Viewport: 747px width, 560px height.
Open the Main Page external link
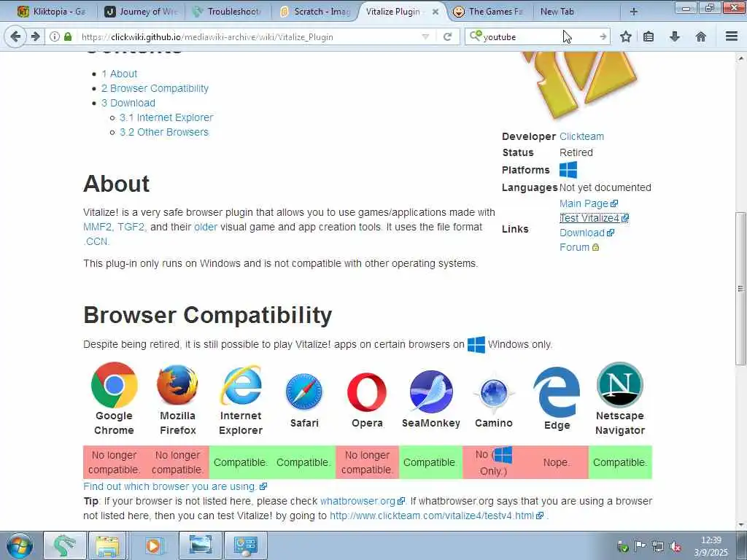click(589, 204)
